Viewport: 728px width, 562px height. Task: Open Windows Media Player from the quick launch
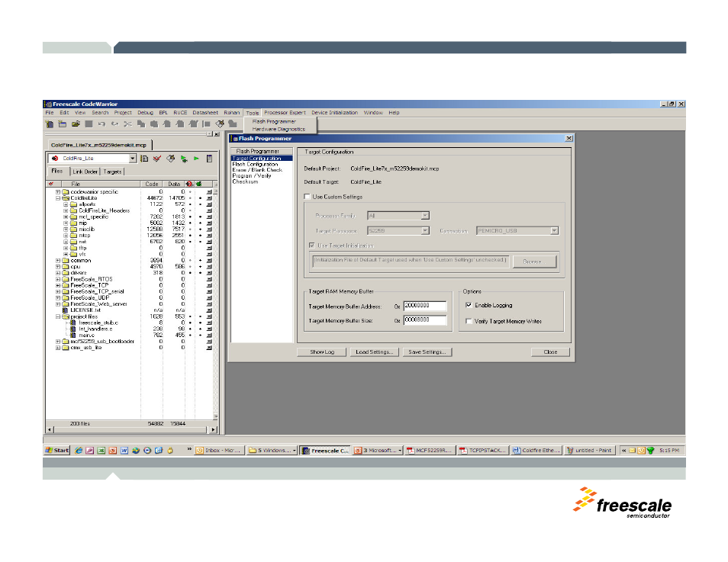pyautogui.click(x=147, y=450)
